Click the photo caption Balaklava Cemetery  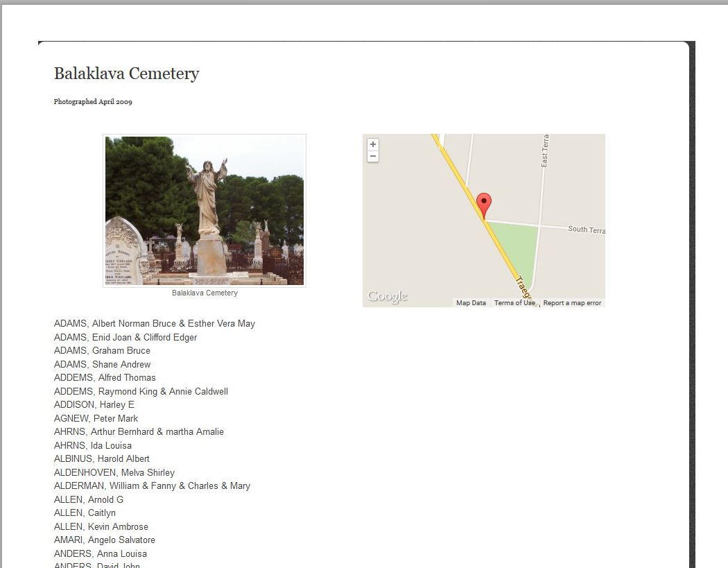coord(205,293)
